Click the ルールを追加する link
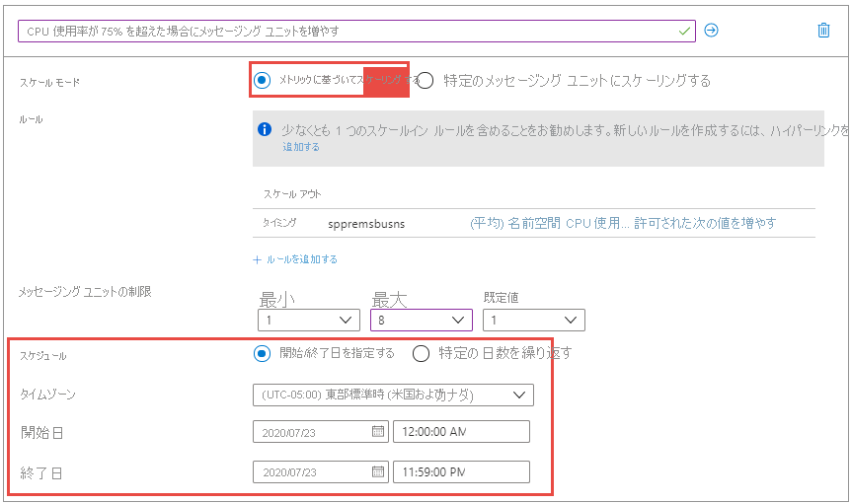Screen dimensions: 851x504 302,259
